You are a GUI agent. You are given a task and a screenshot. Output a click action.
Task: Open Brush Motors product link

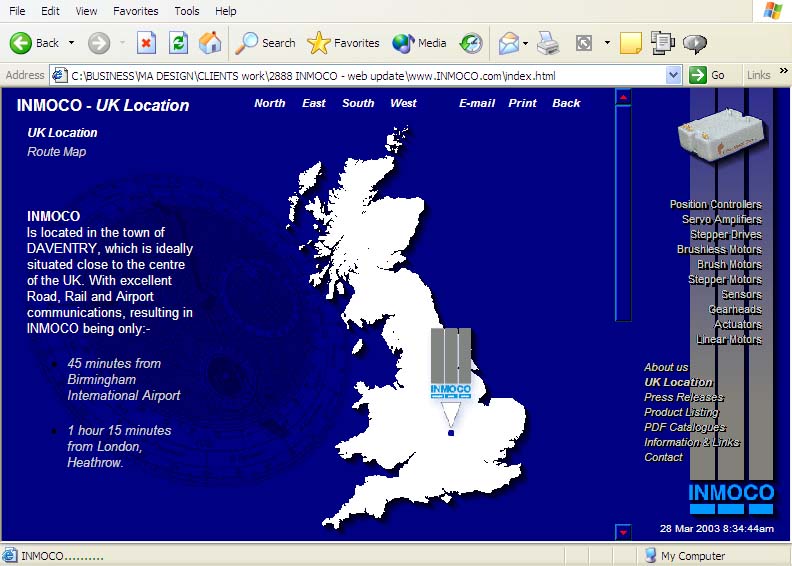pos(729,264)
